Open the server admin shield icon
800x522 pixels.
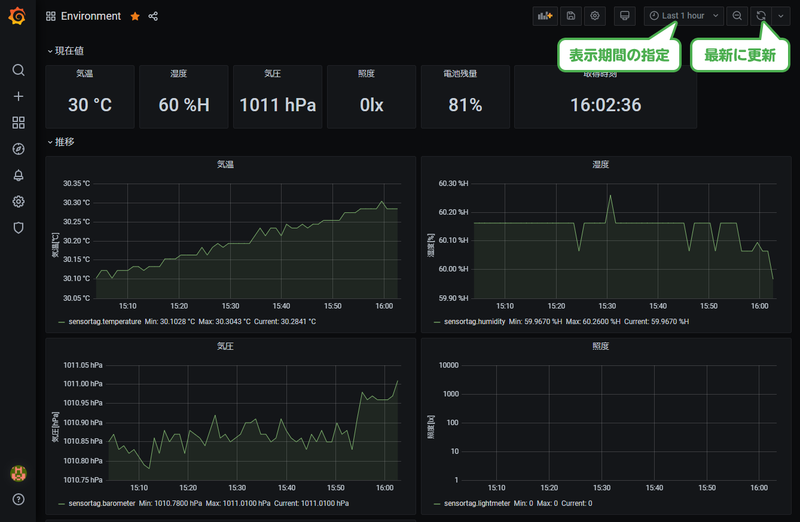point(18,228)
